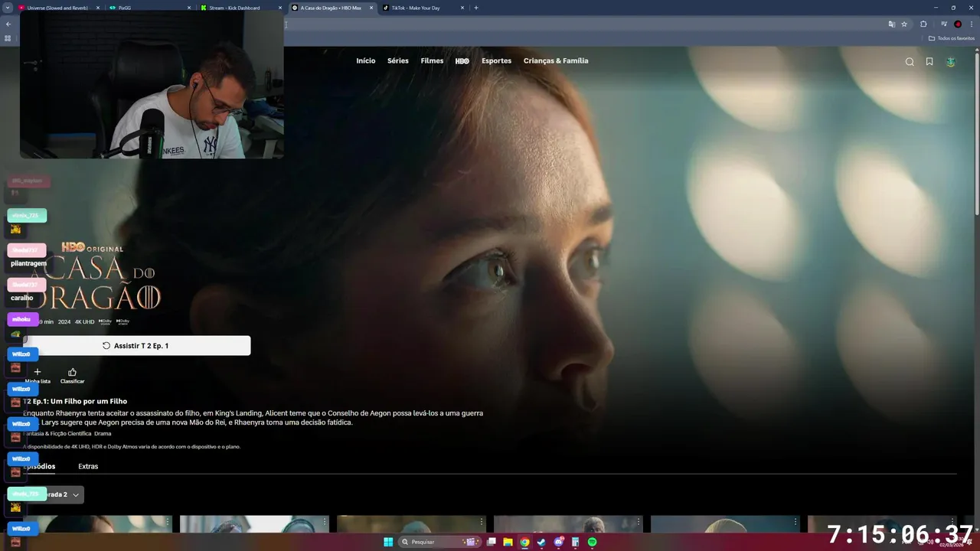
Task: Open Esportes navigation item
Action: click(496, 61)
